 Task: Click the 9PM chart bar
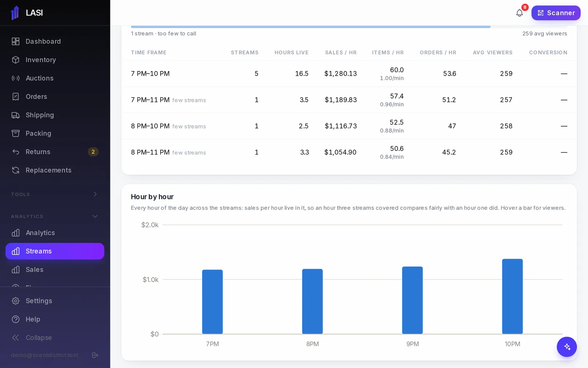click(412, 300)
